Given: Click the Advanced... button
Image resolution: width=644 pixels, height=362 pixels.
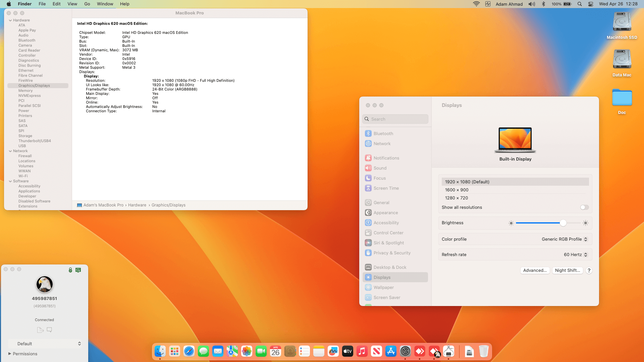Looking at the screenshot, I should tap(535, 270).
